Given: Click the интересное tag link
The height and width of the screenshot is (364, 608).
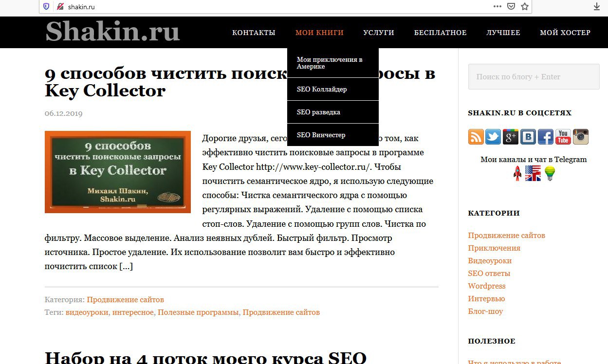Looking at the screenshot, I should click(133, 312).
